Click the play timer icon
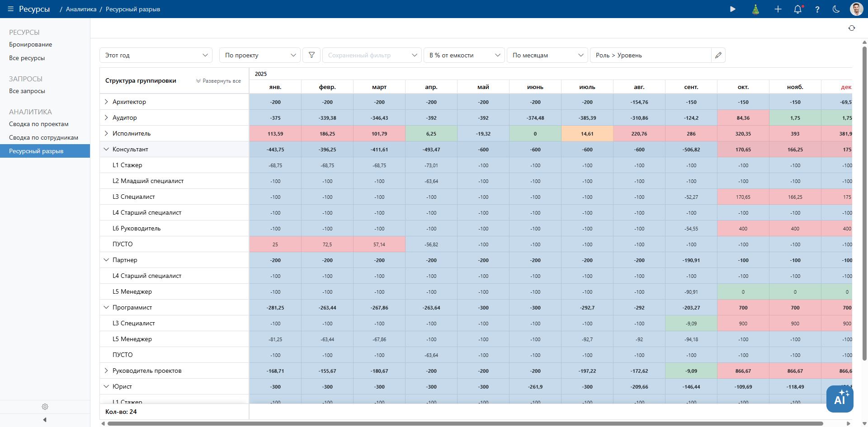This screenshot has width=868, height=427. 733,9
